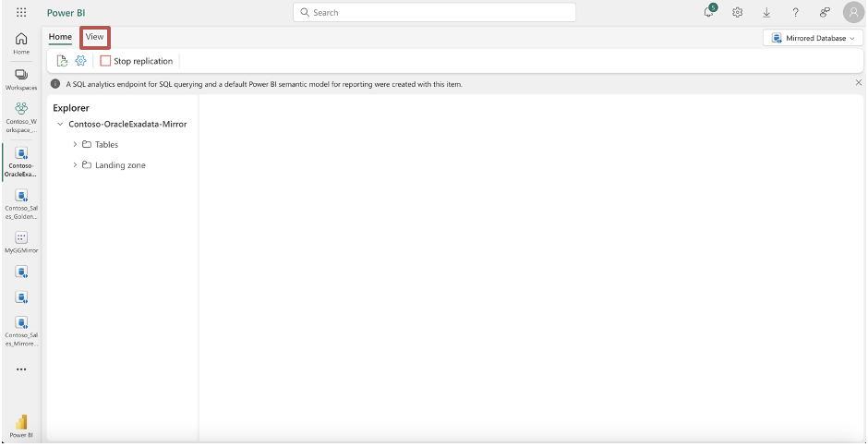This screenshot has height=447, width=868.
Task: Open mirrored database settings gear in toolbar
Action: click(81, 61)
